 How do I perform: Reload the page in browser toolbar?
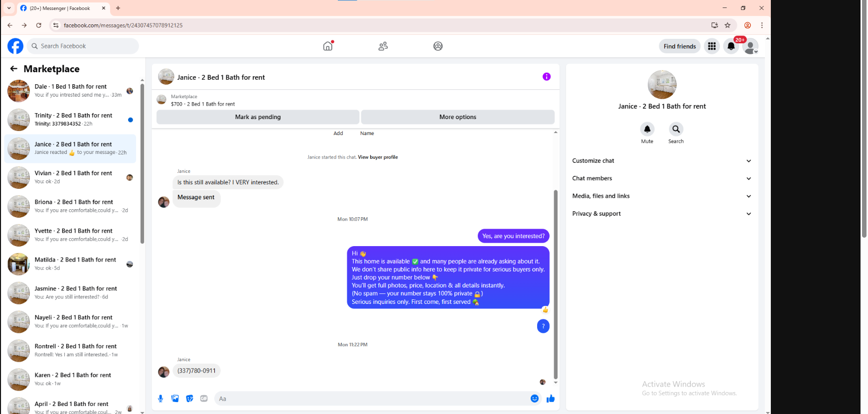point(39,25)
